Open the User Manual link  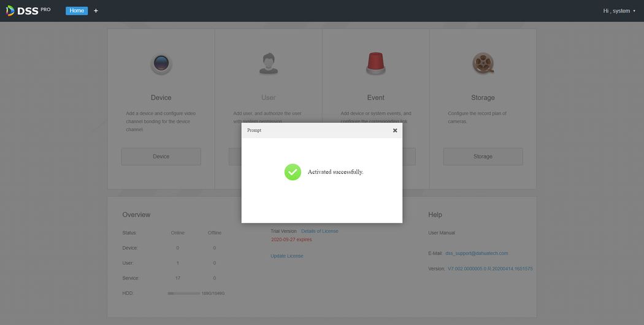[442, 233]
